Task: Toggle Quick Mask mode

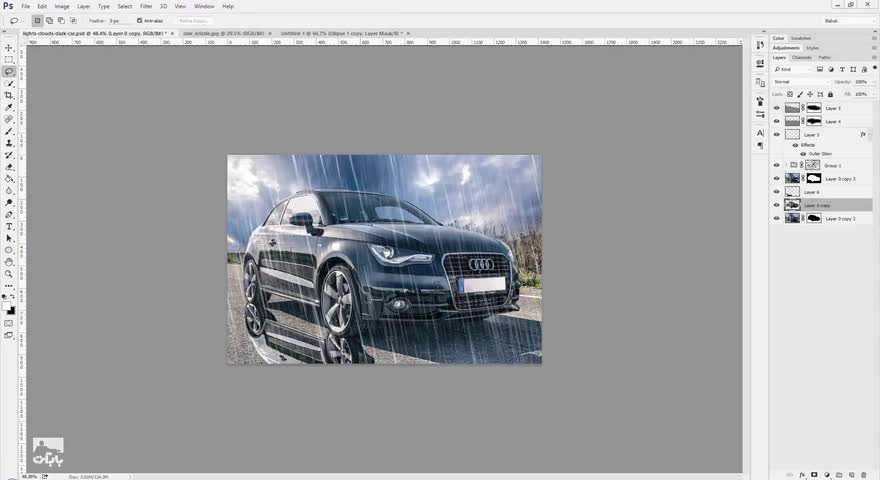Action: (8, 323)
